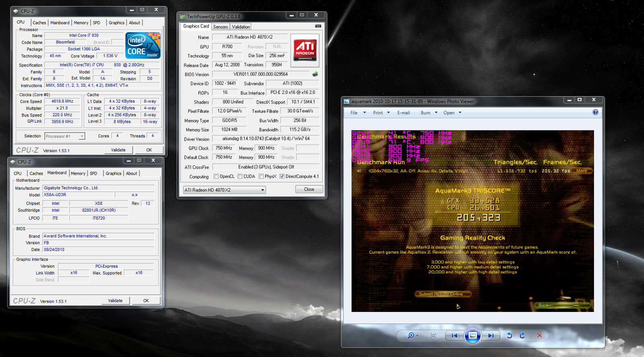Click the GPU-Z Name field

[250, 37]
